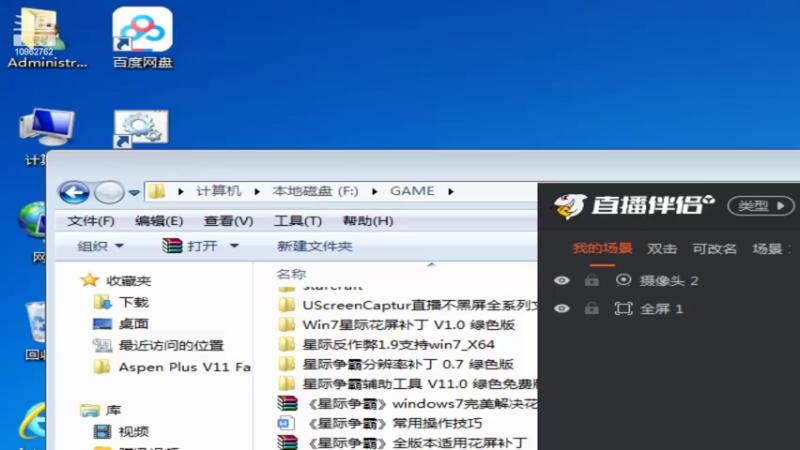Open the 帮助(H) menu
Viewport: 800px width, 450px height.
[367, 221]
